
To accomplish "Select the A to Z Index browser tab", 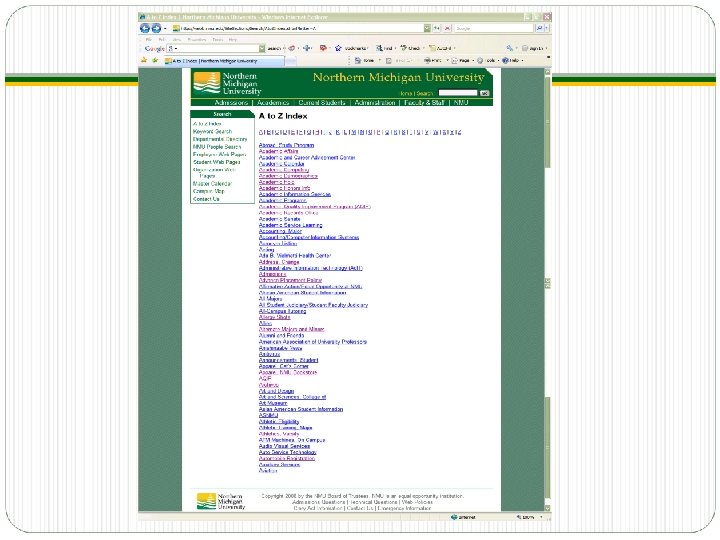I will 225,61.
